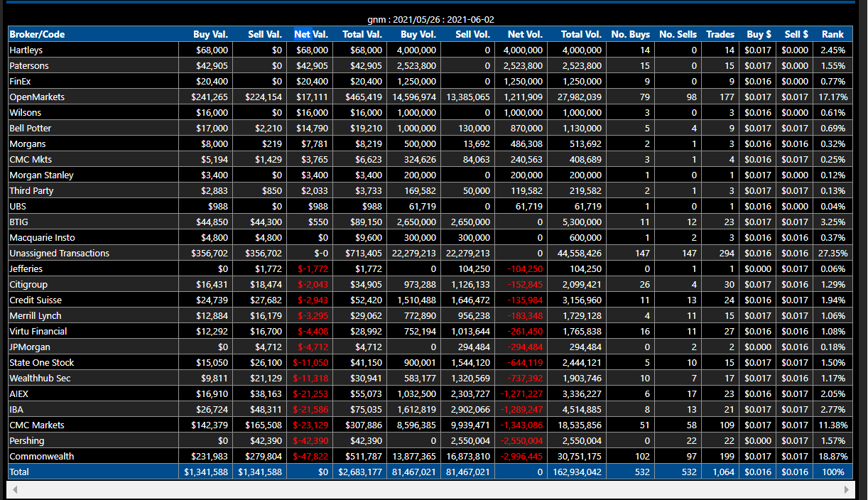Select the Macquarie Insto broker name
Image resolution: width=868 pixels, height=500 pixels.
click(42, 237)
